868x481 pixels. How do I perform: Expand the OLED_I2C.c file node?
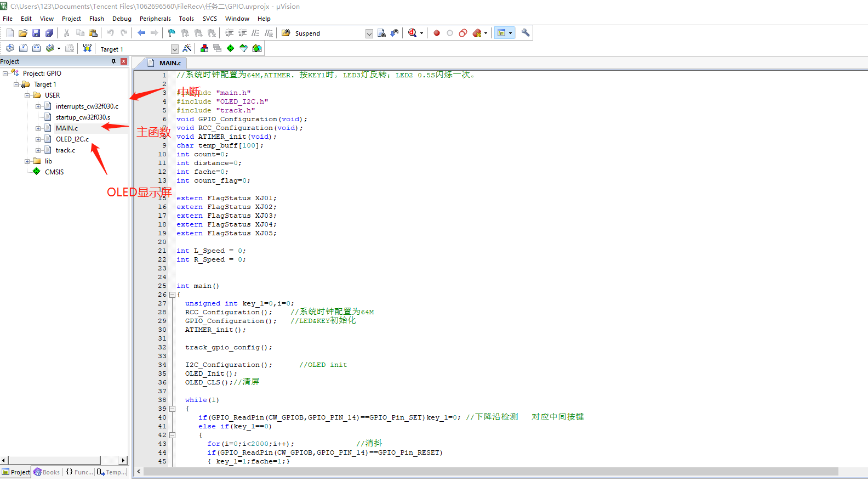point(38,139)
